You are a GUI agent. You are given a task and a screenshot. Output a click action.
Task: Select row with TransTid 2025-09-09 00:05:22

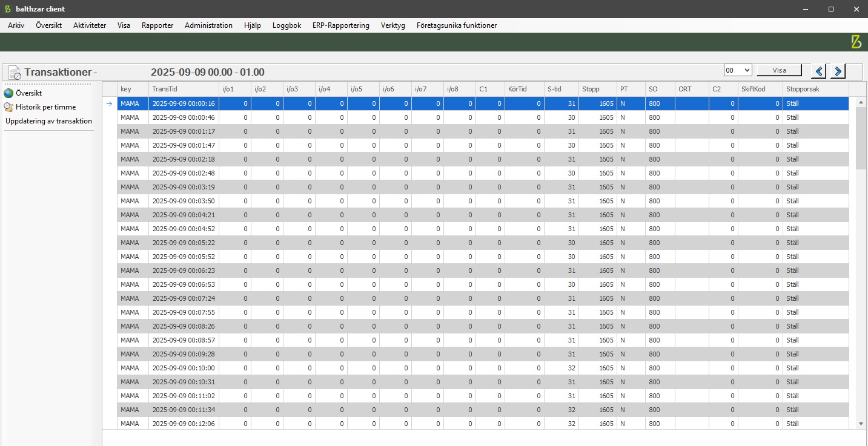coord(483,243)
